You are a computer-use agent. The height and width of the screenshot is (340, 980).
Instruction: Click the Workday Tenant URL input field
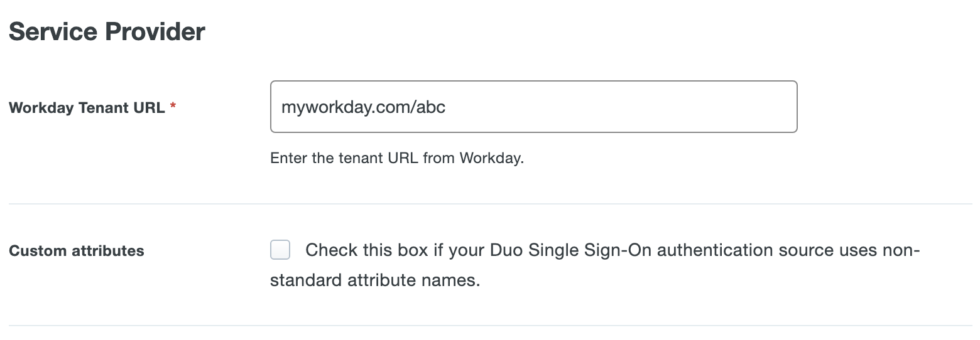point(533,107)
